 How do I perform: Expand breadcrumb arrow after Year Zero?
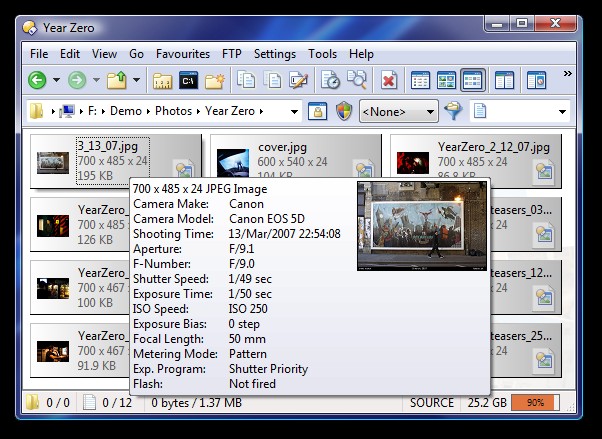pos(261,111)
